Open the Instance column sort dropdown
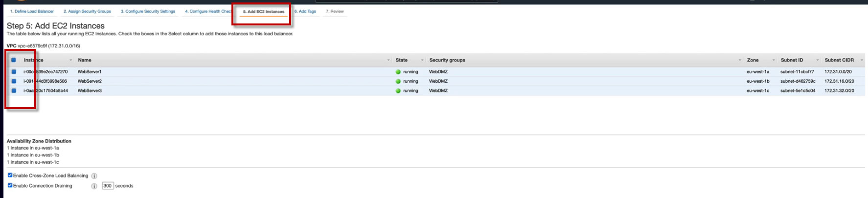 [x=71, y=60]
